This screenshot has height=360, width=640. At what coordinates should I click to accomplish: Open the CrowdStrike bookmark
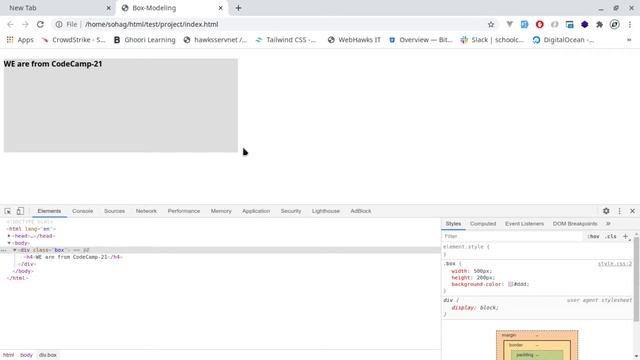(x=73, y=40)
